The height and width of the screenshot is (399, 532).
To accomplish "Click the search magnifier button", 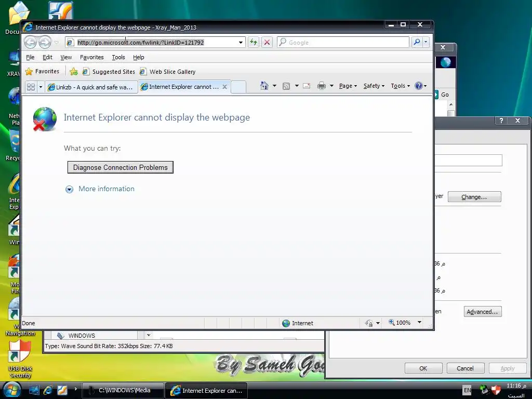I will (x=417, y=42).
